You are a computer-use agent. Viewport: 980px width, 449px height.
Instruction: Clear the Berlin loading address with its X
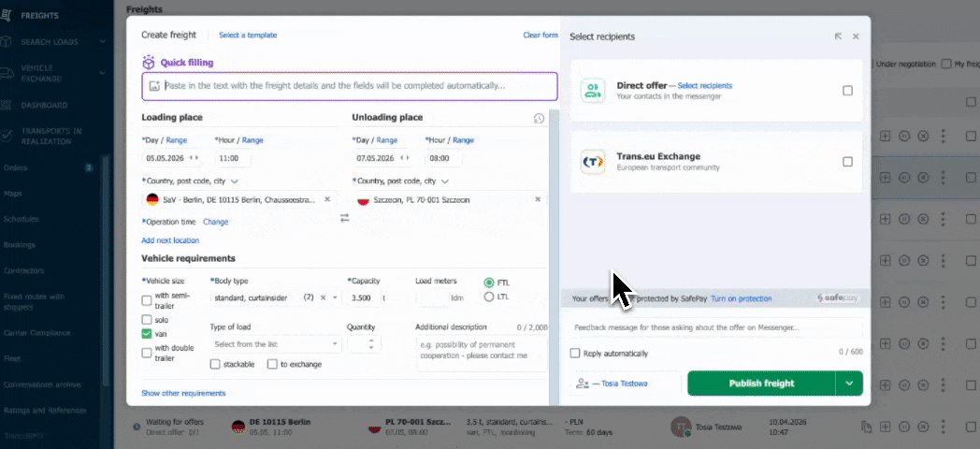coord(327,199)
